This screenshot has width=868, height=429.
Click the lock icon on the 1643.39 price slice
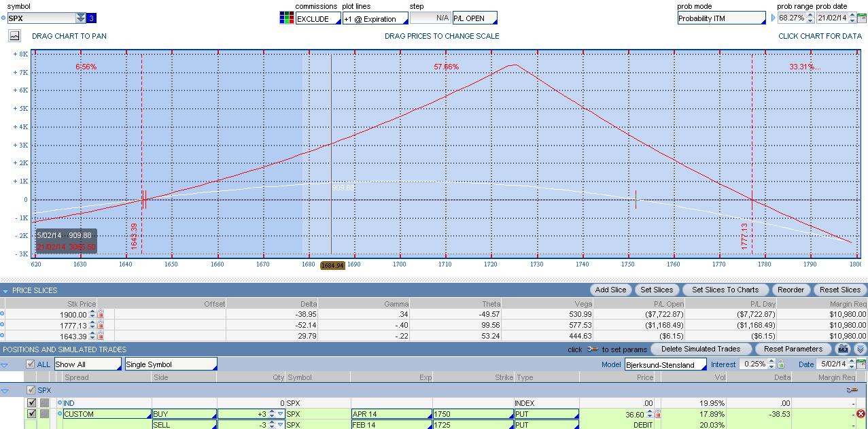point(101,336)
